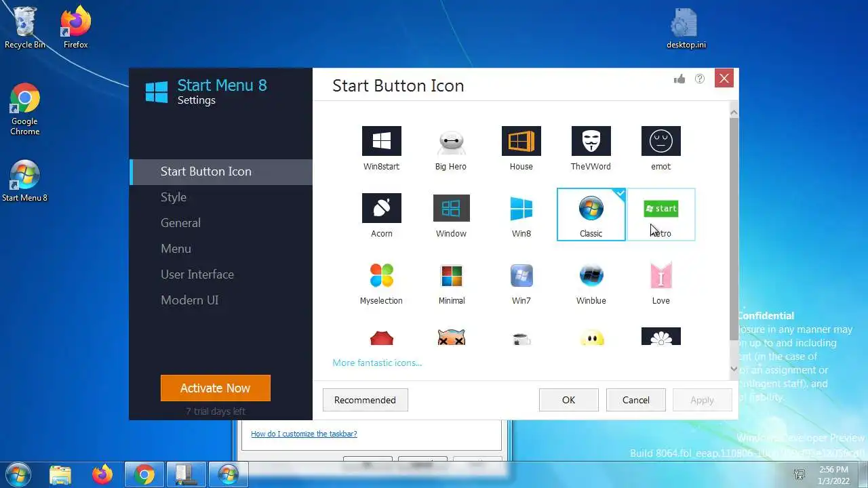Click the scrollbar down arrow

734,369
